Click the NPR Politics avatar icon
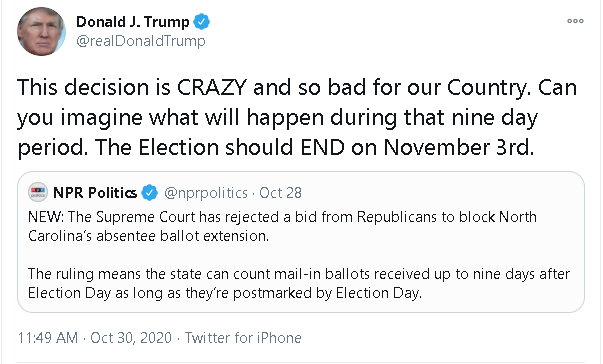The image size is (603, 364). [x=38, y=192]
